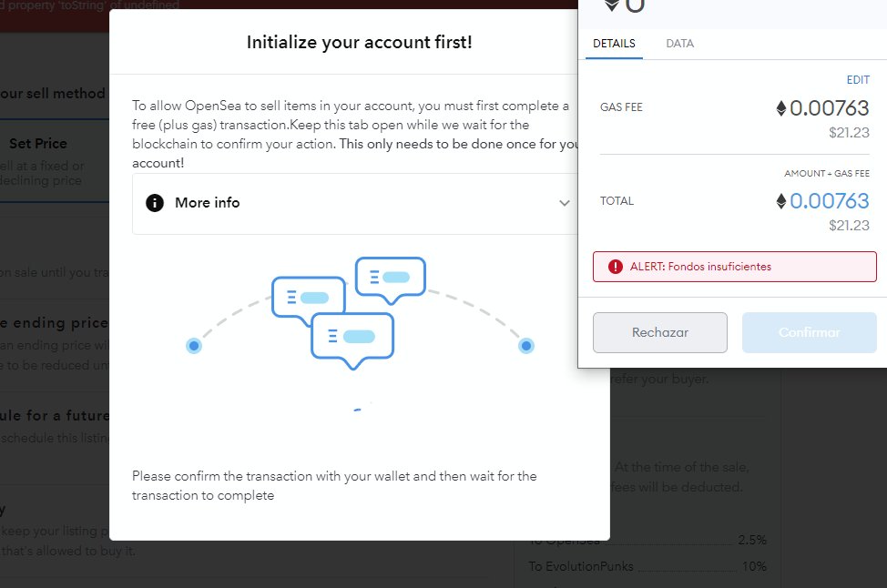Click the Ethereum icon next to total amount
Image resolution: width=887 pixels, height=588 pixels.
(781, 201)
